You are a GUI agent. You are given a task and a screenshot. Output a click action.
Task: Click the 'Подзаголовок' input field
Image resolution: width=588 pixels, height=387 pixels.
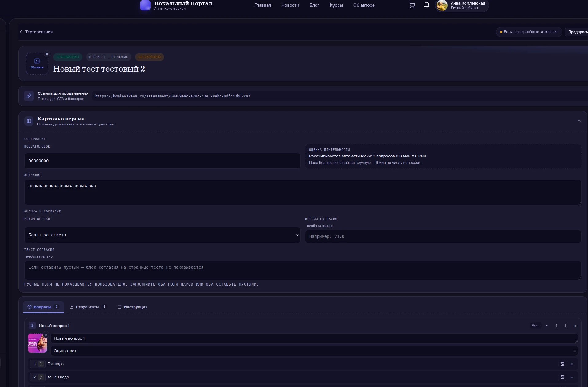[162, 161]
